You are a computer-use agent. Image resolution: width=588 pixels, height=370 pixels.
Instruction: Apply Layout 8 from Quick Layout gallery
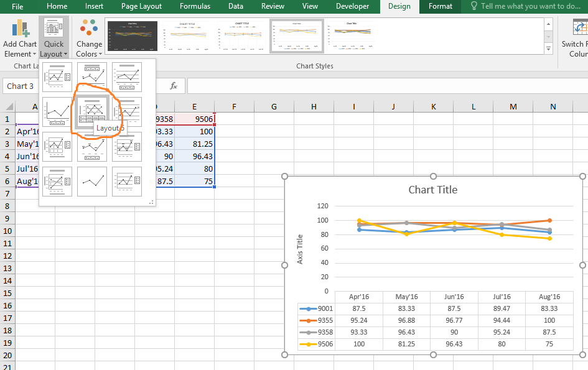tap(92, 147)
